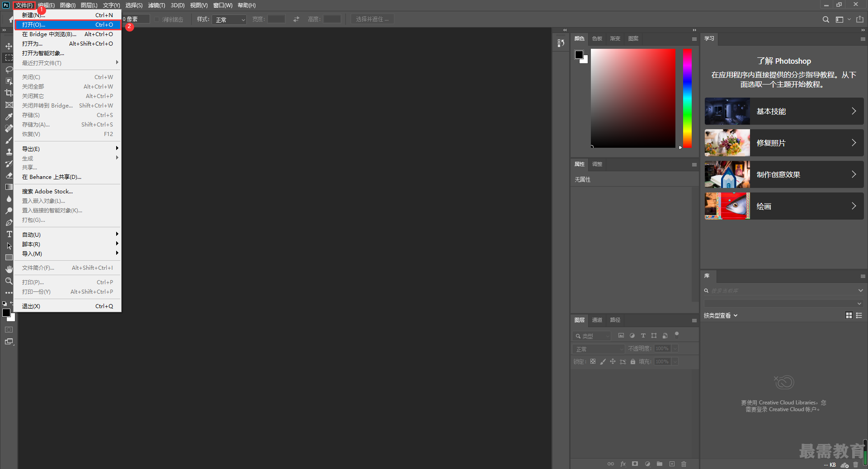Viewport: 868px width, 469px height.
Task: Select the Gradient tool
Action: [9, 187]
